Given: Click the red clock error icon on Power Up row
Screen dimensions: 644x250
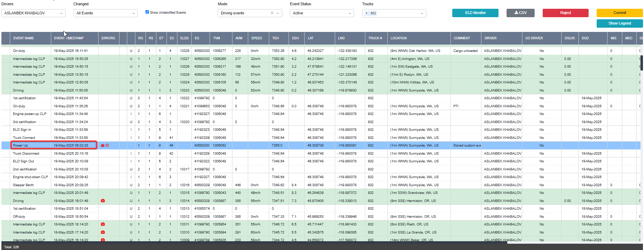Looking at the screenshot, I should click(107, 146).
